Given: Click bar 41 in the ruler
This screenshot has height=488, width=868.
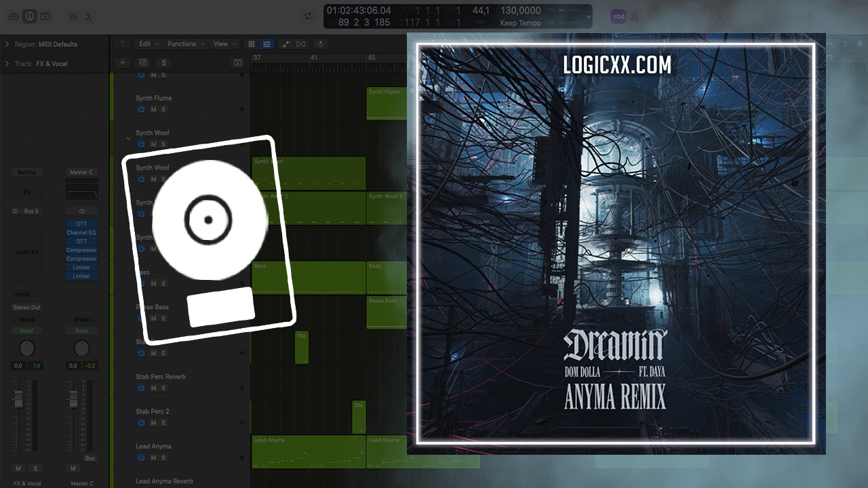Looking at the screenshot, I should pos(313,58).
